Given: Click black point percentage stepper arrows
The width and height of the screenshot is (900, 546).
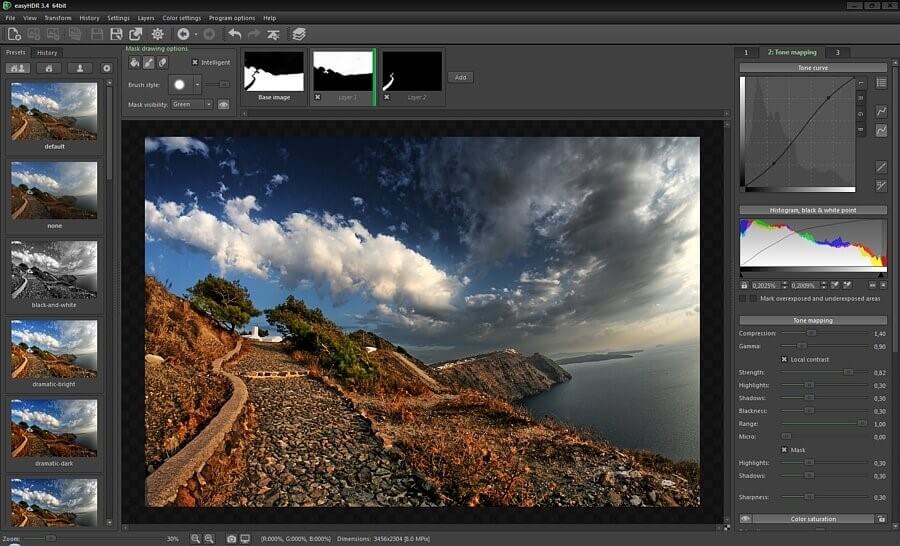Looking at the screenshot, I should pyautogui.click(x=784, y=285).
